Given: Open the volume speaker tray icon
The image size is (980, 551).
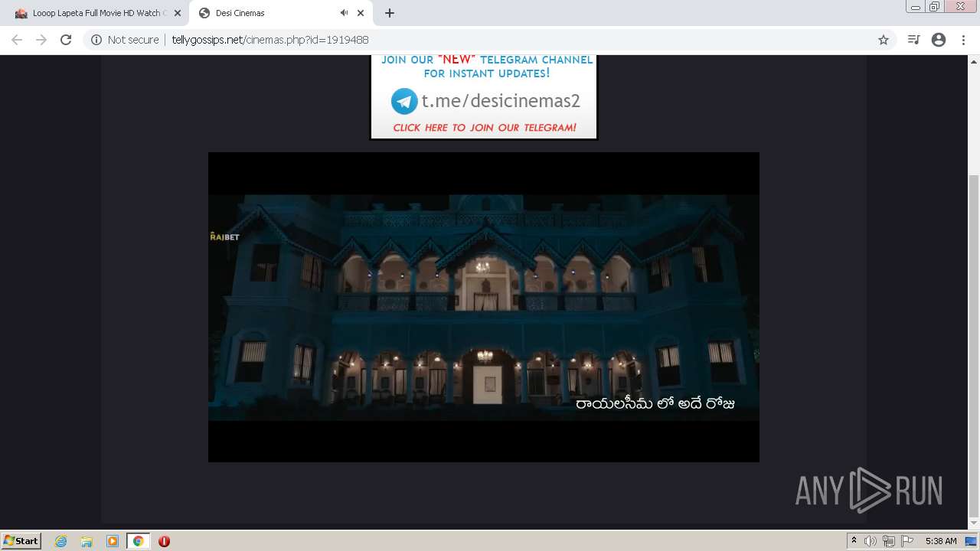Looking at the screenshot, I should pyautogui.click(x=870, y=541).
